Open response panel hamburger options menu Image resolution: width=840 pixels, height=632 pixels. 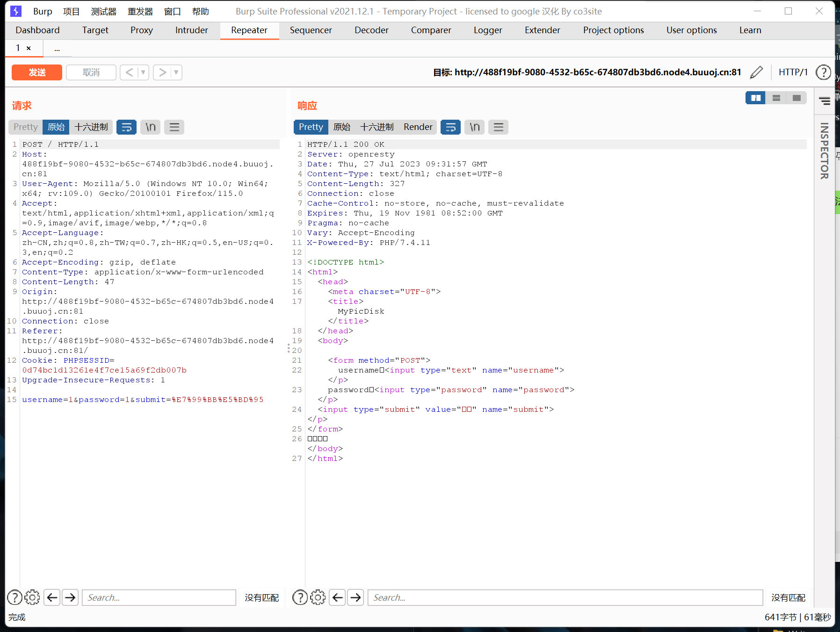tap(499, 127)
